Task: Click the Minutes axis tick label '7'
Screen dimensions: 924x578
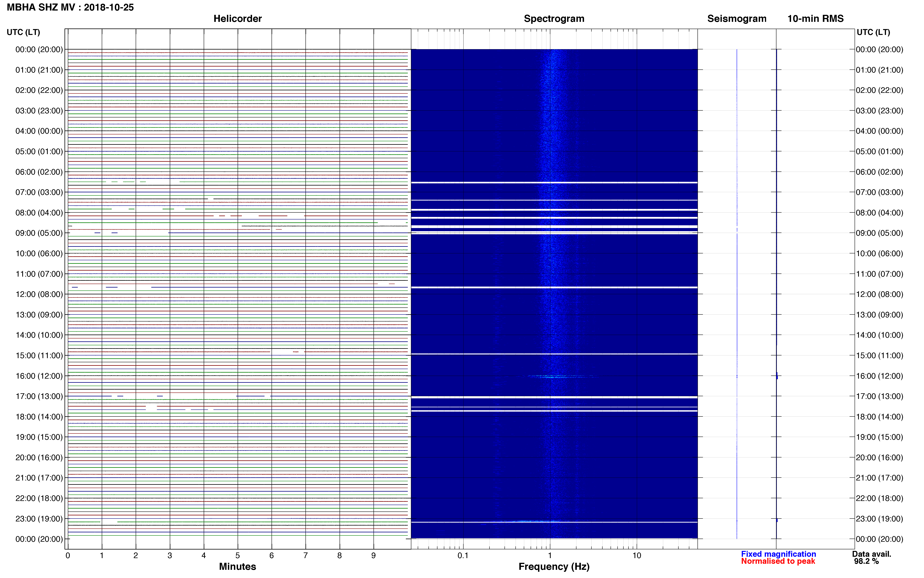Action: (x=306, y=555)
